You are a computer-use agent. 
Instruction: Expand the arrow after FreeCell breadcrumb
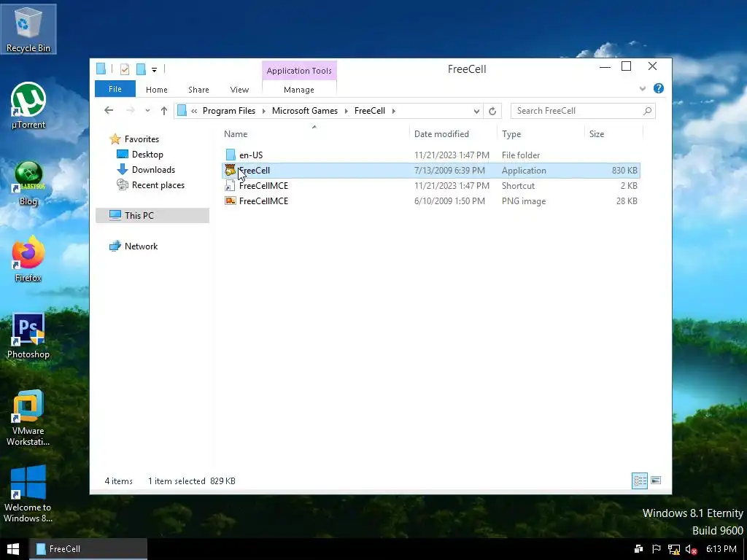[393, 111]
